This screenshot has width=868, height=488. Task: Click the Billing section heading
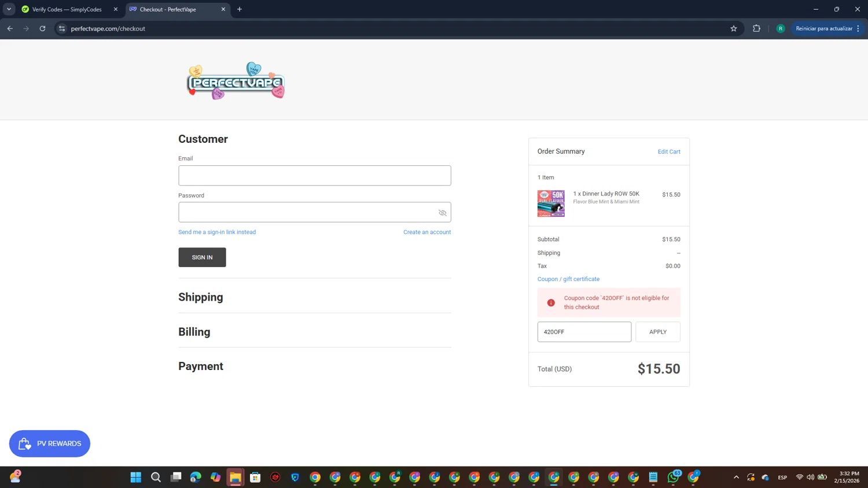click(x=194, y=332)
